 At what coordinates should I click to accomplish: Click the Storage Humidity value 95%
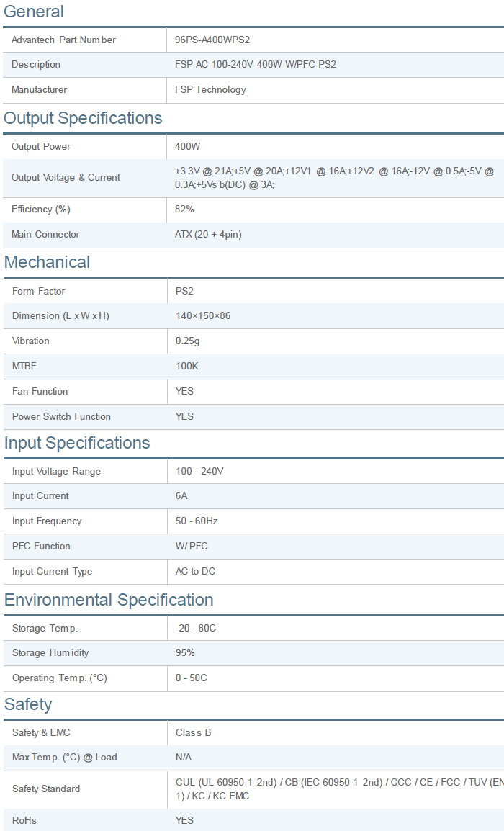(x=185, y=653)
